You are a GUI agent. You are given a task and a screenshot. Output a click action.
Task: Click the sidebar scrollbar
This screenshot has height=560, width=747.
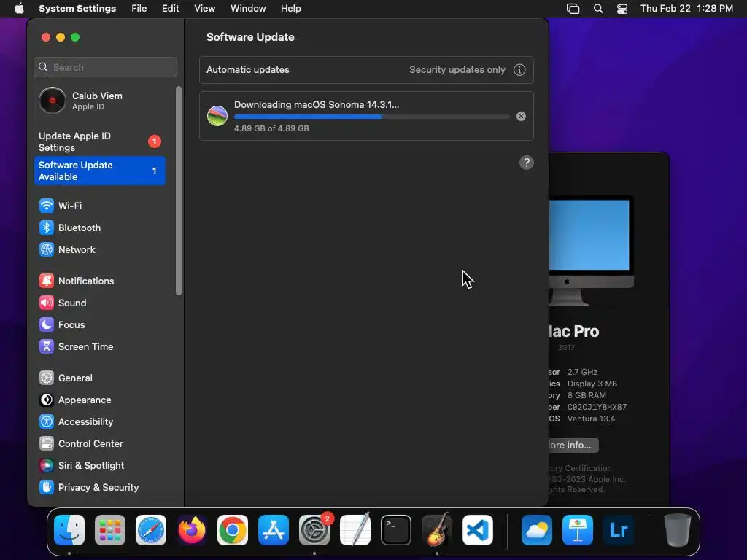179,190
